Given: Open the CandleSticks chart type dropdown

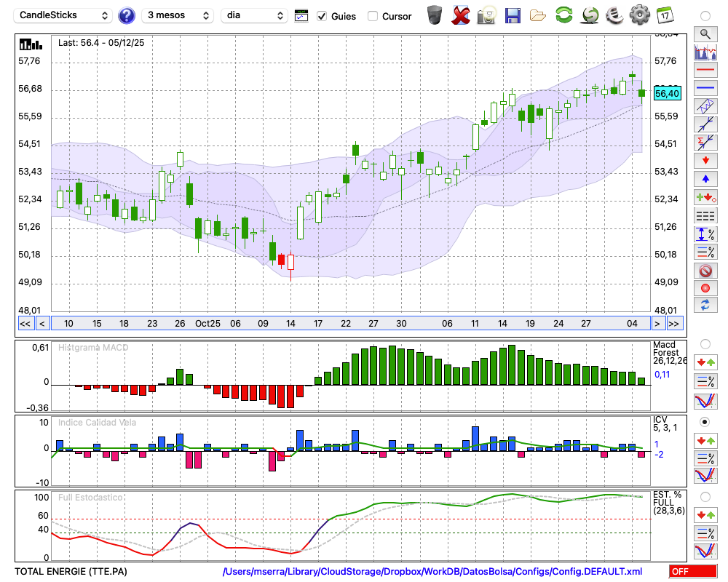Looking at the screenshot, I should click(64, 15).
